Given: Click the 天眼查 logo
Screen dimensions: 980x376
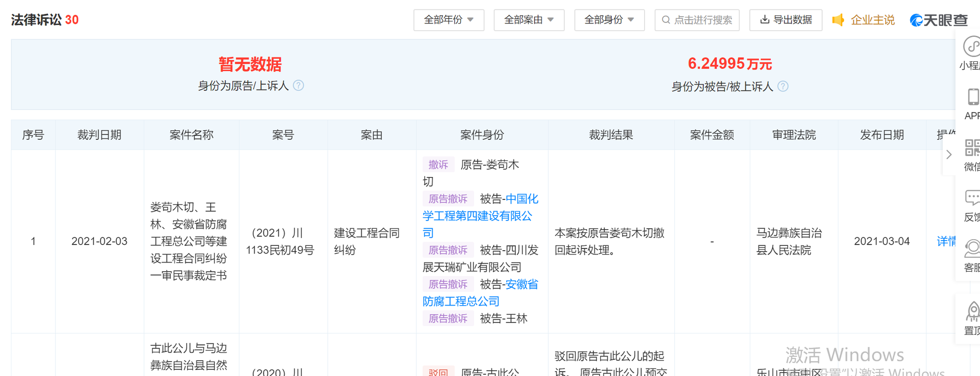Looking at the screenshot, I should (x=938, y=20).
